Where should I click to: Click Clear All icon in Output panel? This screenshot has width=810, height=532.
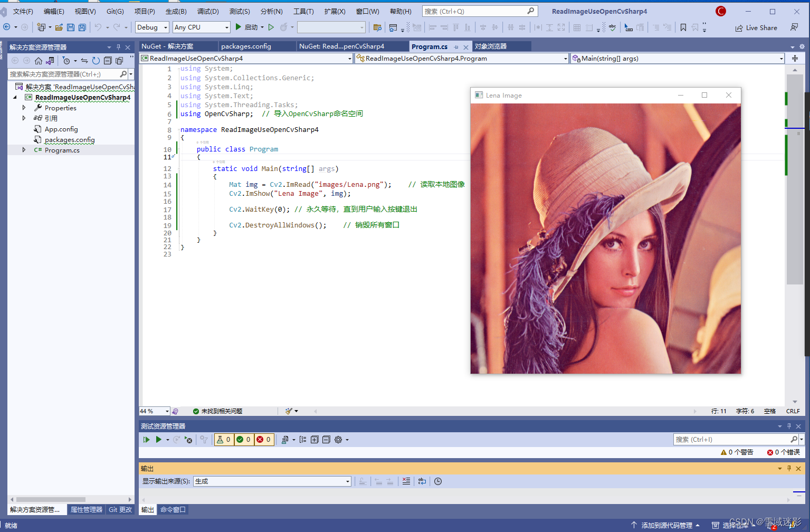click(x=406, y=481)
